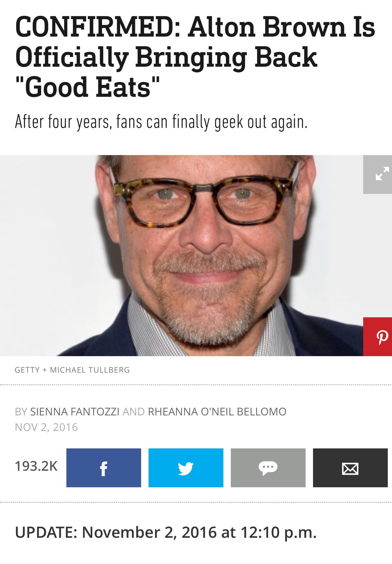The width and height of the screenshot is (392, 564).
Task: Tap the Alton Brown article photo
Action: tap(181, 256)
